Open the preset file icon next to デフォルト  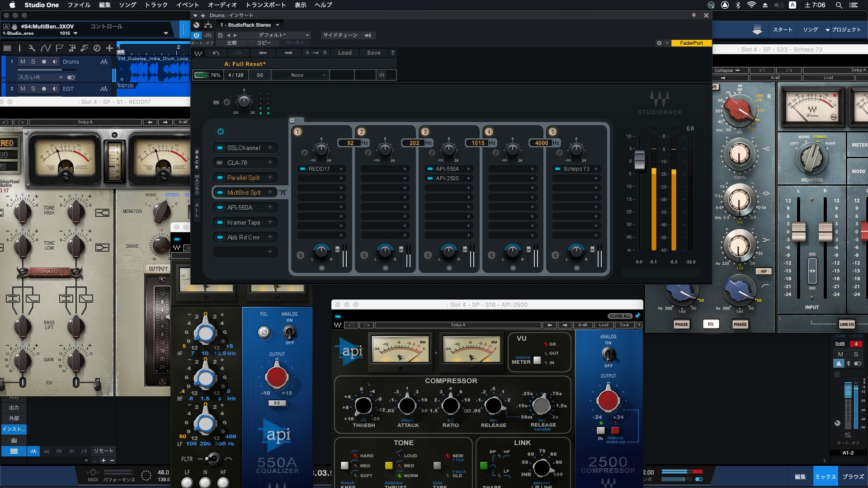click(x=220, y=35)
